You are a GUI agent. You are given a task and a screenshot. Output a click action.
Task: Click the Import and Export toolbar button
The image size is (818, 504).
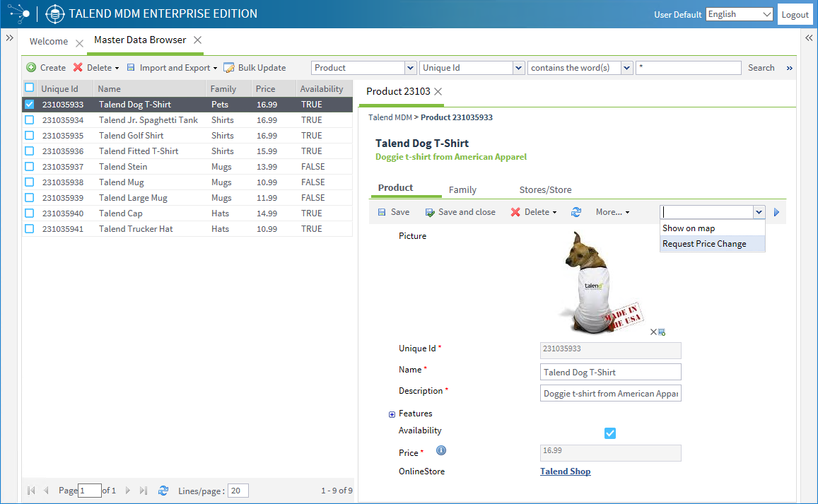(x=170, y=68)
